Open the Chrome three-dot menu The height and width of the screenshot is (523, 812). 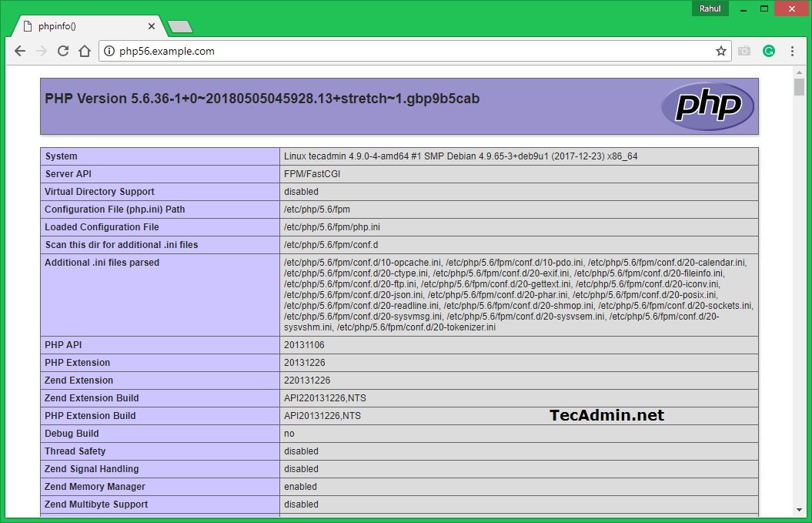click(x=793, y=51)
